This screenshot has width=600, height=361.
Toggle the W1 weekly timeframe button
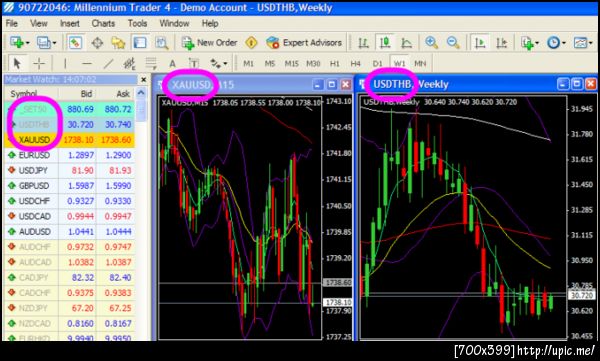(399, 63)
